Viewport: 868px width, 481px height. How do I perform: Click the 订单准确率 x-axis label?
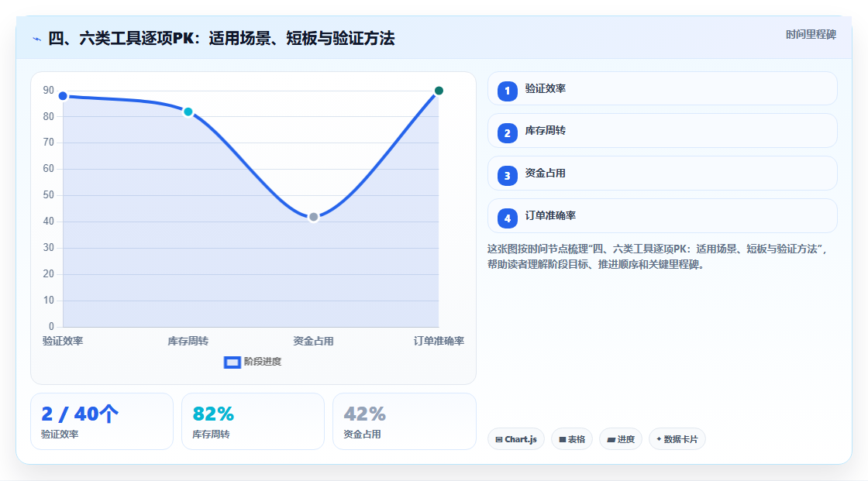click(x=439, y=341)
